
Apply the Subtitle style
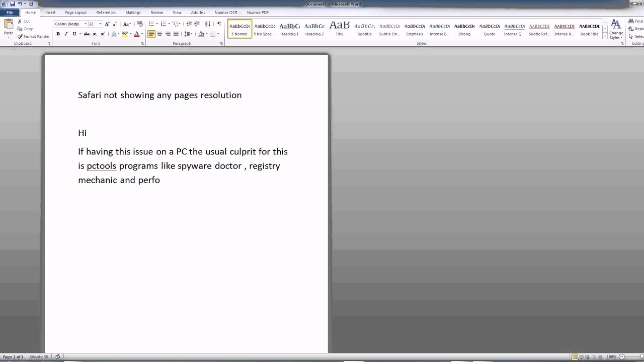point(365,29)
